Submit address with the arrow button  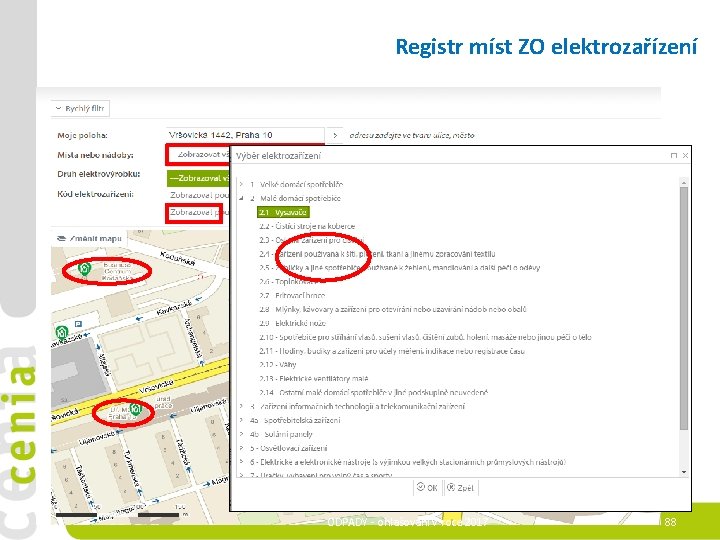(x=335, y=135)
